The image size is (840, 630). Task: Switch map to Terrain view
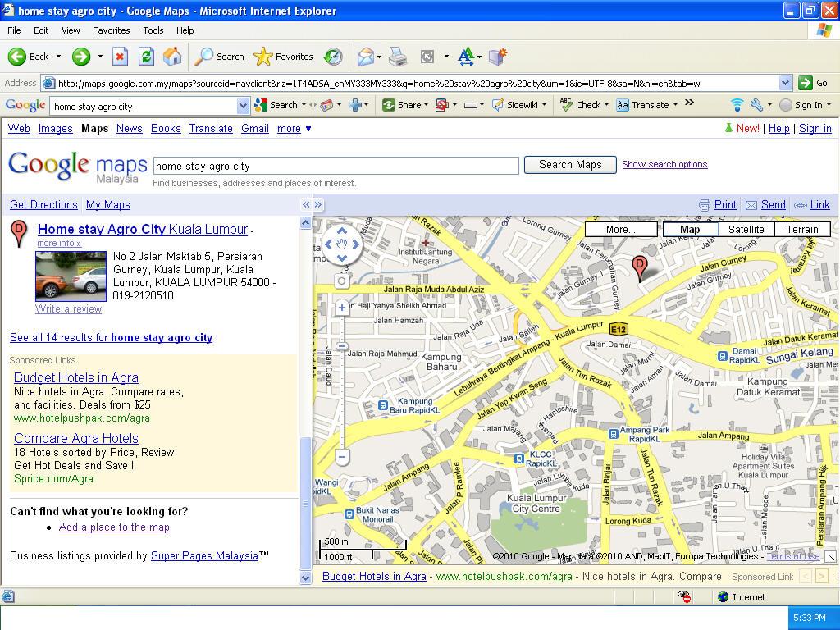(801, 230)
